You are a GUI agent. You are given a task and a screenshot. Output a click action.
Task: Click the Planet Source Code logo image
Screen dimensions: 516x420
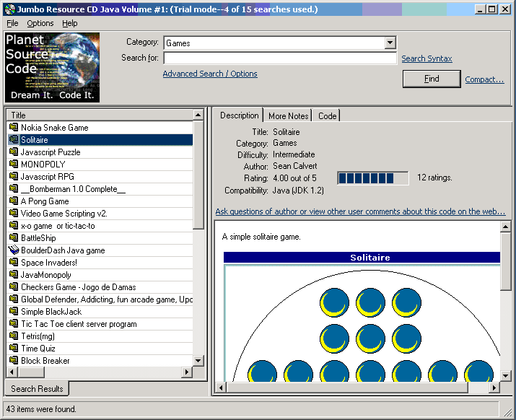(x=52, y=68)
